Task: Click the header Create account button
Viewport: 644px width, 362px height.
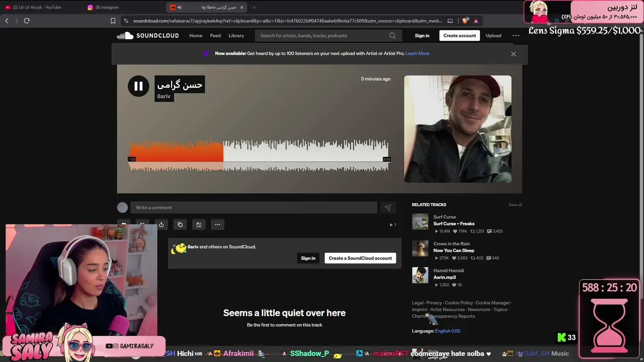Action: (x=459, y=36)
